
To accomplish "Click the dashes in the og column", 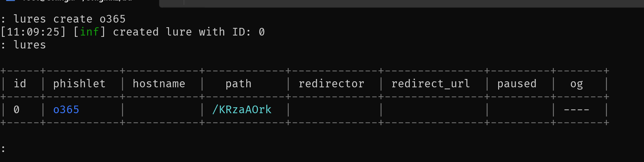I will [576, 110].
